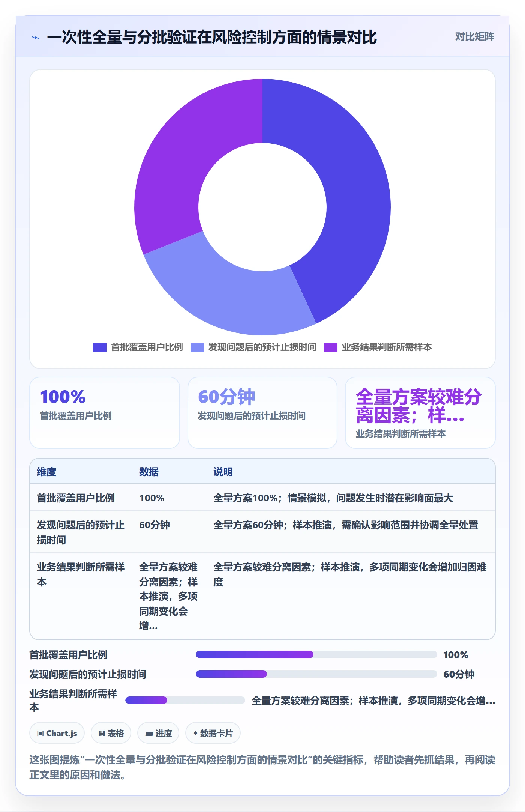525x812 pixels.
Task: Click the 说明 column header
Action: 223,472
